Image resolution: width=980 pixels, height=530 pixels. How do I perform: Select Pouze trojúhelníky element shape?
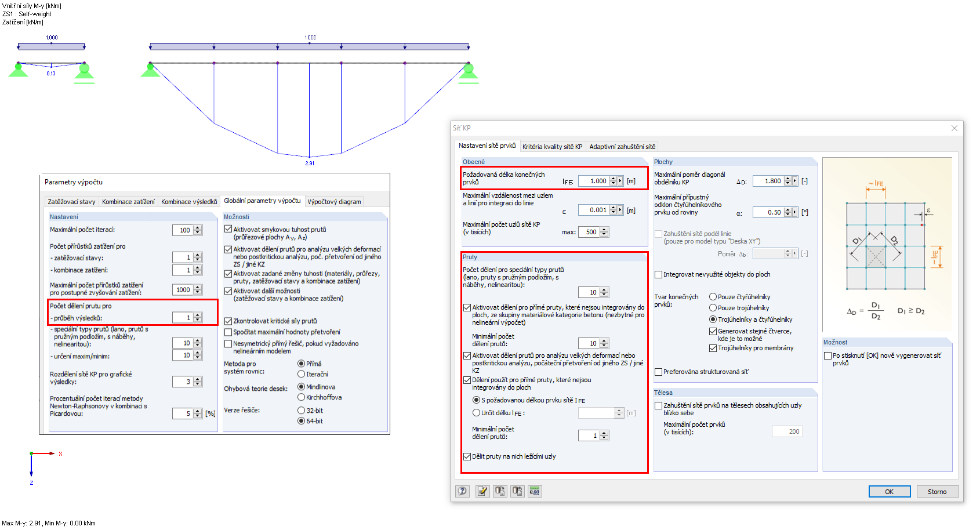(713, 308)
